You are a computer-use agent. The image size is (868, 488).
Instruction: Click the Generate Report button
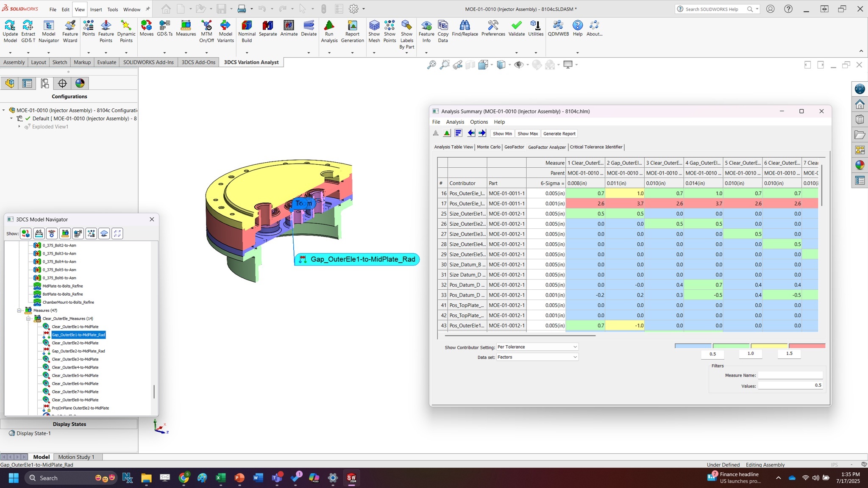(559, 133)
